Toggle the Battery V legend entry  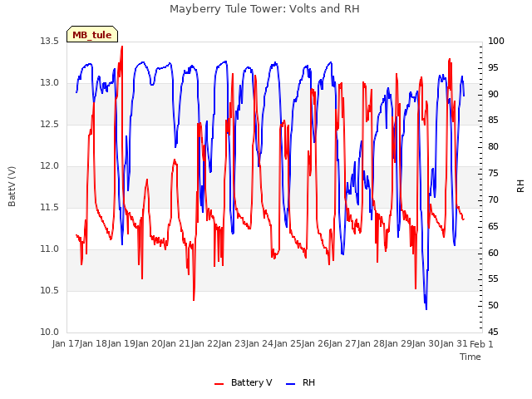[243, 382]
